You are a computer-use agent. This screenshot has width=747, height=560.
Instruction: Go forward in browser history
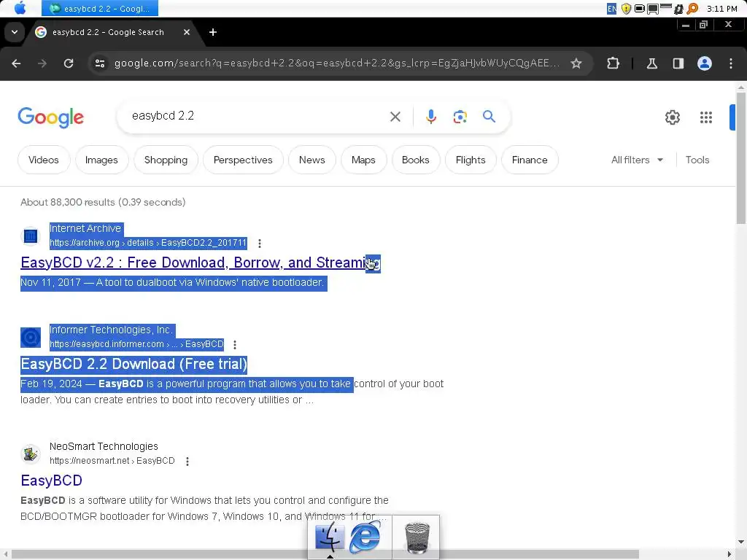[42, 63]
